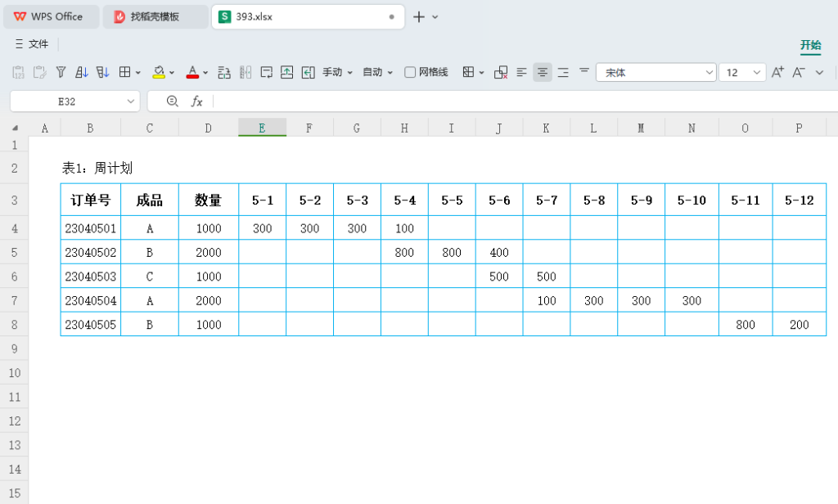This screenshot has width=838, height=504.
Task: Open fill color dropdown arrow
Action: (x=172, y=73)
